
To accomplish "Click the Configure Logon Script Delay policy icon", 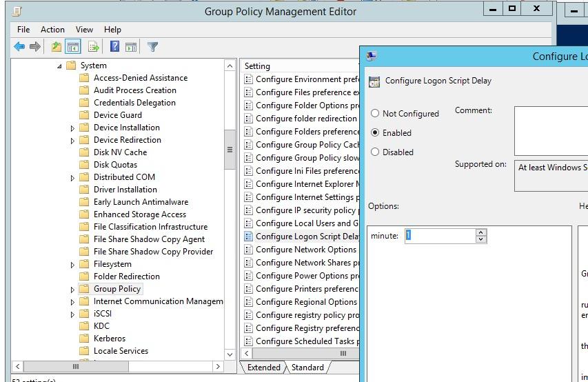I will pyautogui.click(x=248, y=237).
